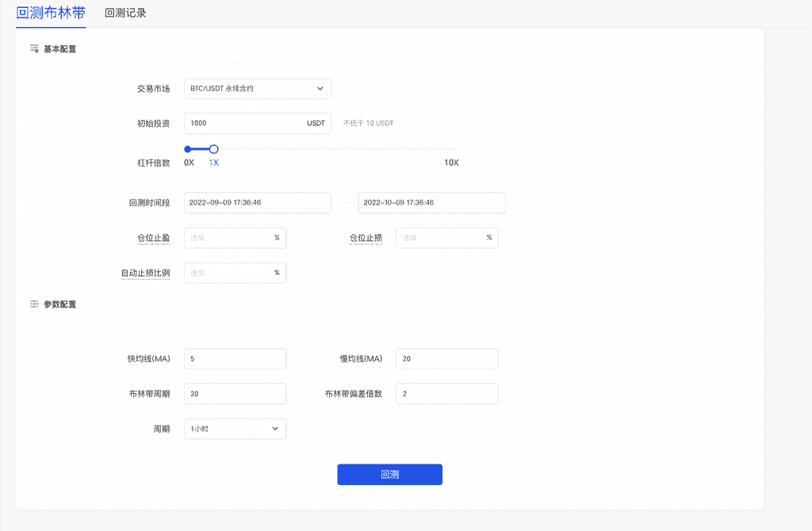
Task: Click the 仓位止损 percentage input
Action: point(441,238)
